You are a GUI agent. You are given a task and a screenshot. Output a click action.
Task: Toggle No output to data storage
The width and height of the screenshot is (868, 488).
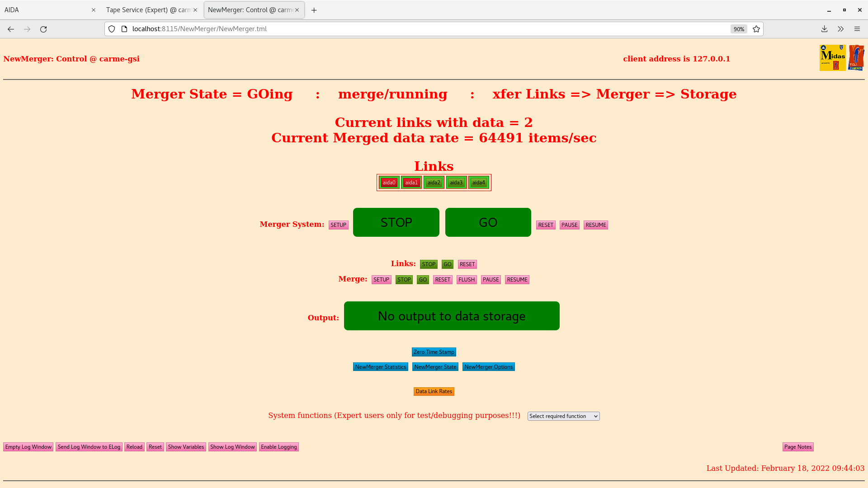451,316
